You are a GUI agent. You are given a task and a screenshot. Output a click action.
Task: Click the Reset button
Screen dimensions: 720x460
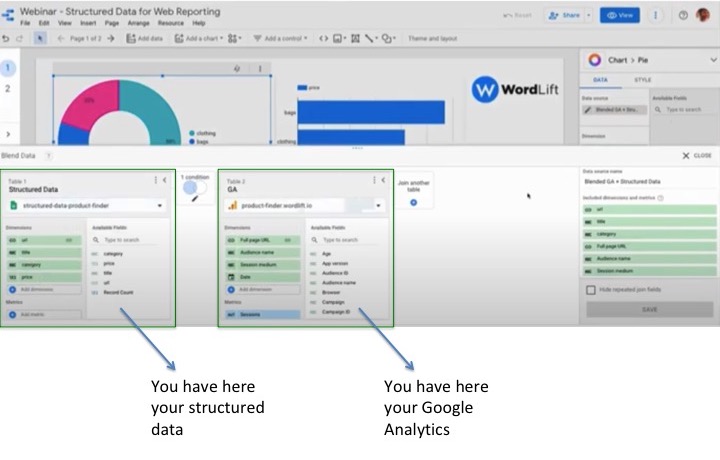518,15
